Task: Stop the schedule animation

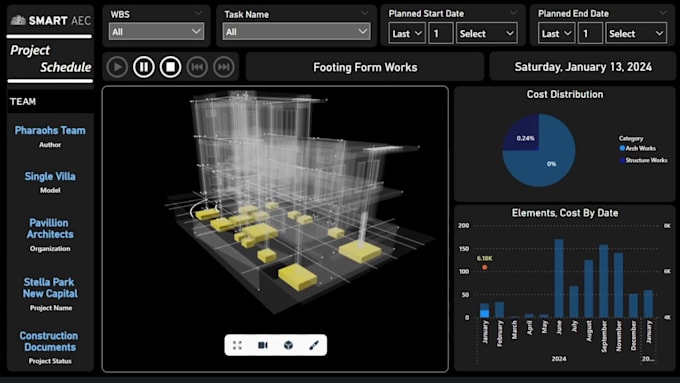Action: [170, 67]
